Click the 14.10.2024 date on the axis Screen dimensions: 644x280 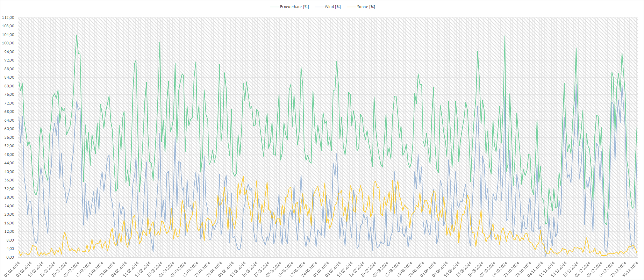[500, 270]
